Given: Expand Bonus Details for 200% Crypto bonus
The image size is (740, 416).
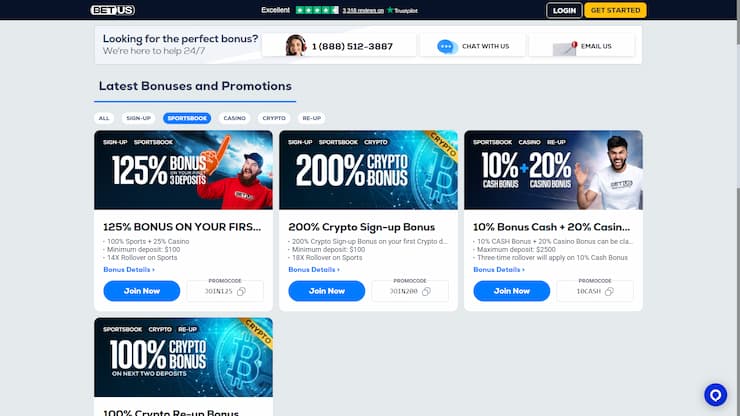Looking at the screenshot, I should coord(314,270).
